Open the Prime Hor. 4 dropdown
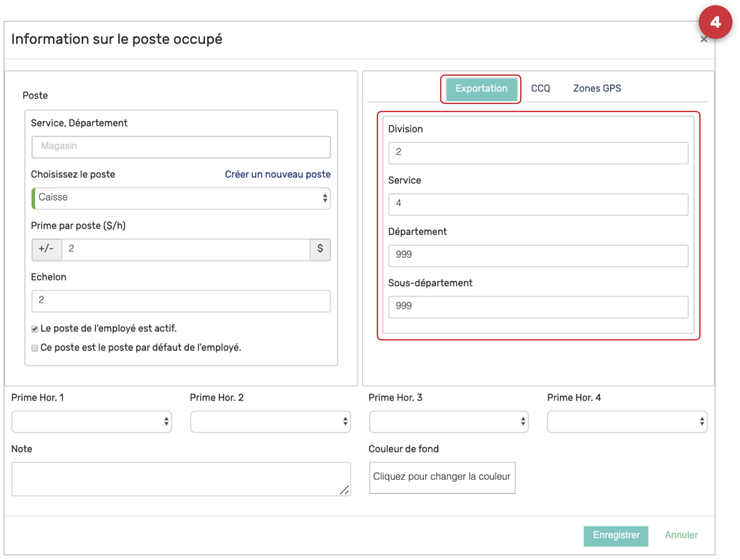This screenshot has width=740, height=560. (x=627, y=421)
